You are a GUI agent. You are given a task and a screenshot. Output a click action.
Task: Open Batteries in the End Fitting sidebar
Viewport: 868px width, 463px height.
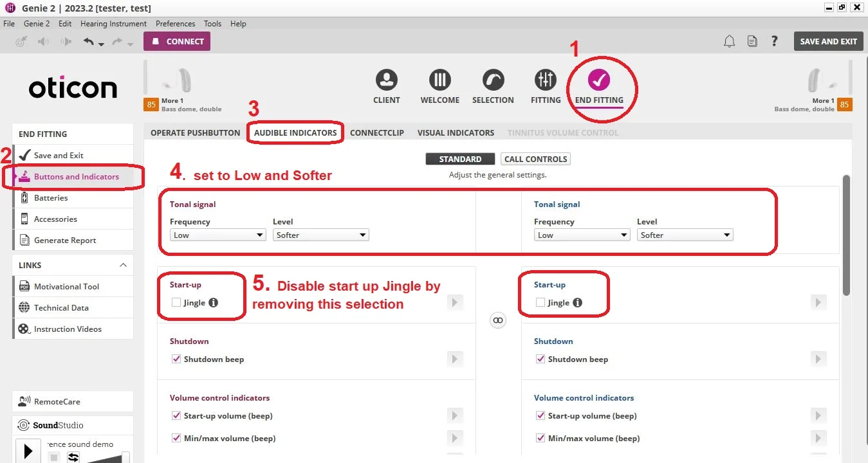73,197
